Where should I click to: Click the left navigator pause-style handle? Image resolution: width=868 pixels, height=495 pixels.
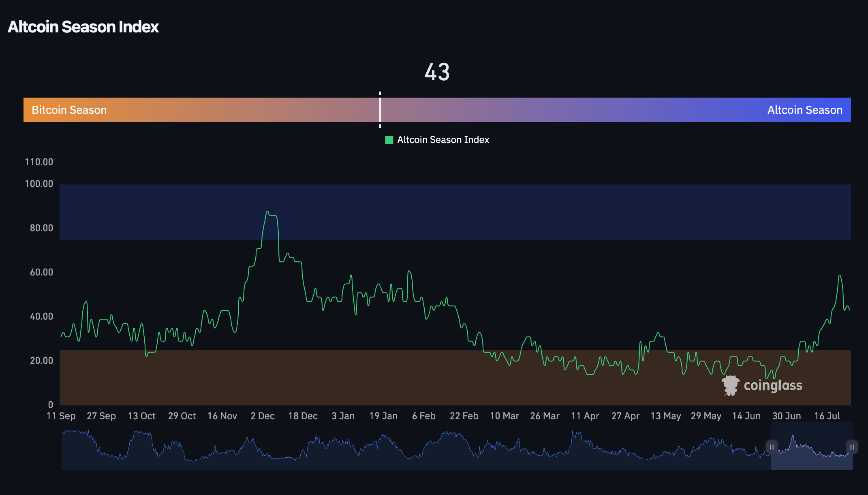point(772,447)
